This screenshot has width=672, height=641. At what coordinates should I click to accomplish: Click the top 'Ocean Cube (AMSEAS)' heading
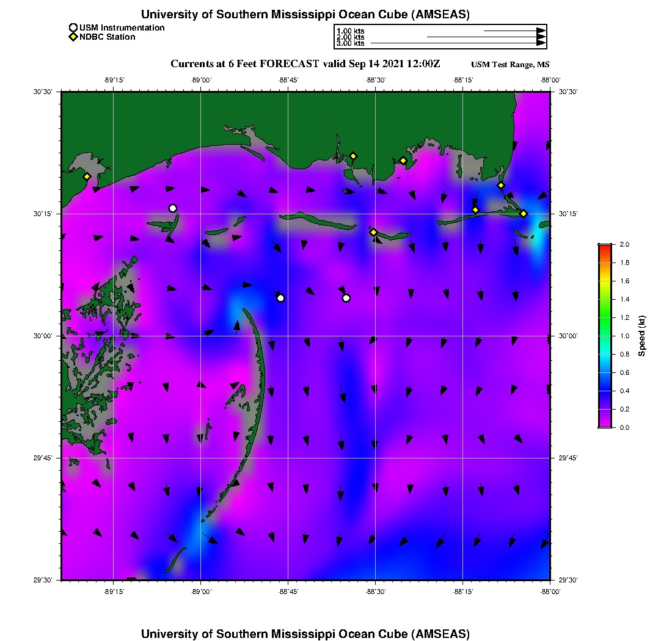click(x=305, y=14)
